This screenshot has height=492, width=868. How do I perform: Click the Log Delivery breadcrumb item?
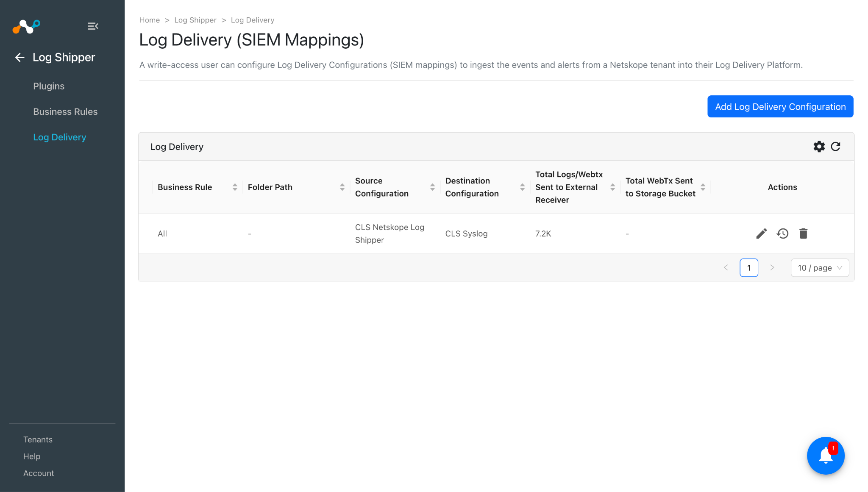(253, 20)
